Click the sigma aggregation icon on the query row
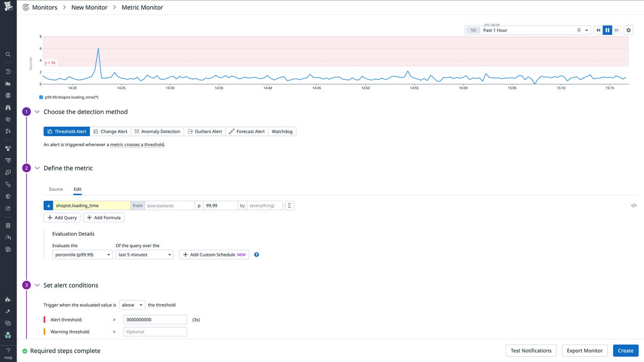Image resolution: width=644 pixels, height=362 pixels. tap(289, 205)
